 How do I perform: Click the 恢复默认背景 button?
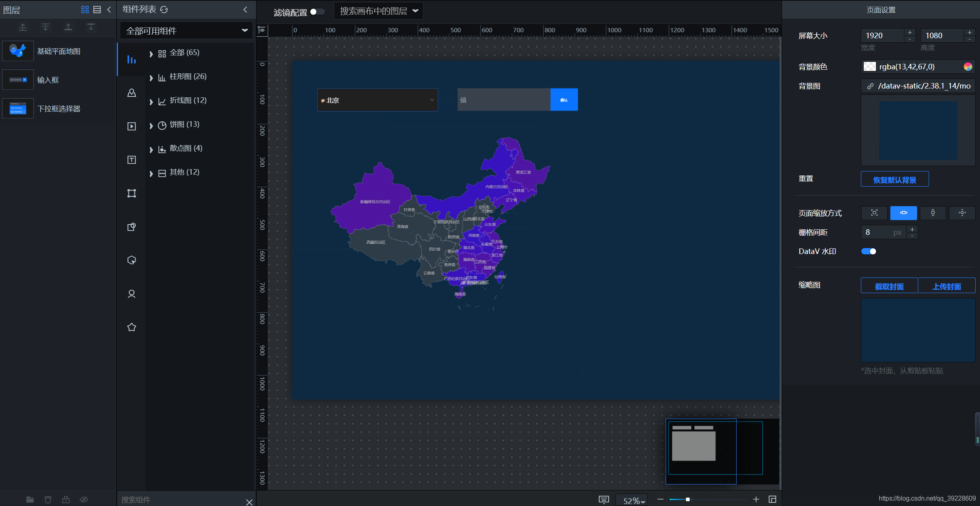pyautogui.click(x=894, y=179)
